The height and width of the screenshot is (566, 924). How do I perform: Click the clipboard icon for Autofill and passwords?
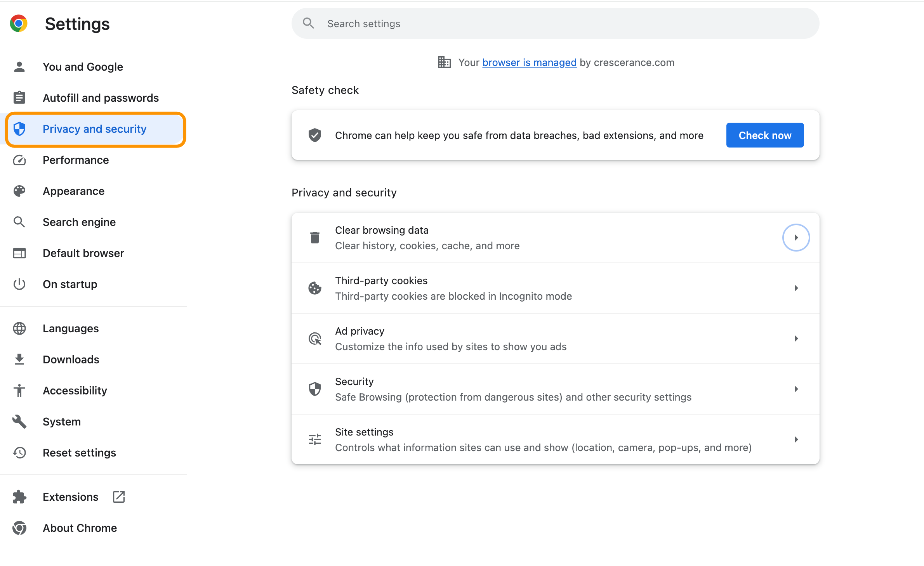pyautogui.click(x=19, y=97)
